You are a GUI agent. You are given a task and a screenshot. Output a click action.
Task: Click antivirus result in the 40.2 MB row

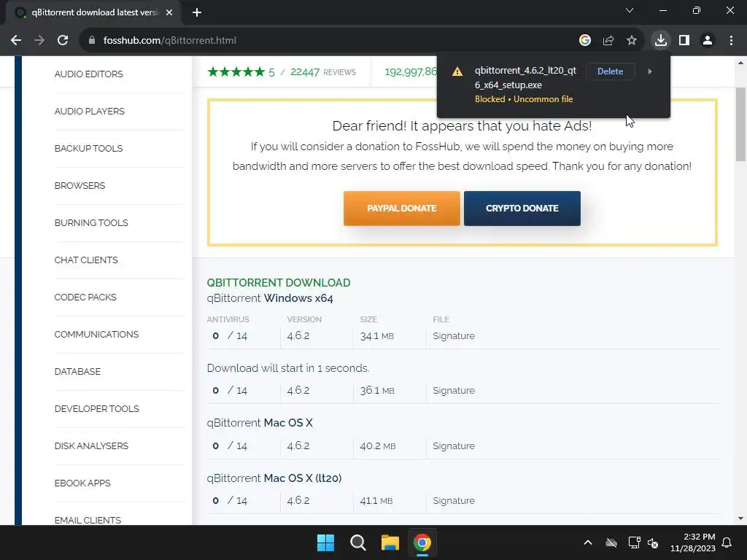(x=230, y=446)
